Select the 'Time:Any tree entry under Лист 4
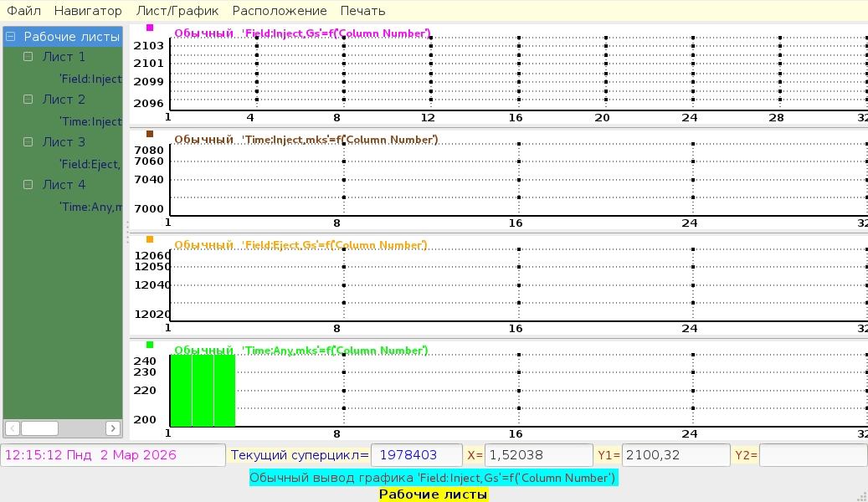 pos(90,207)
